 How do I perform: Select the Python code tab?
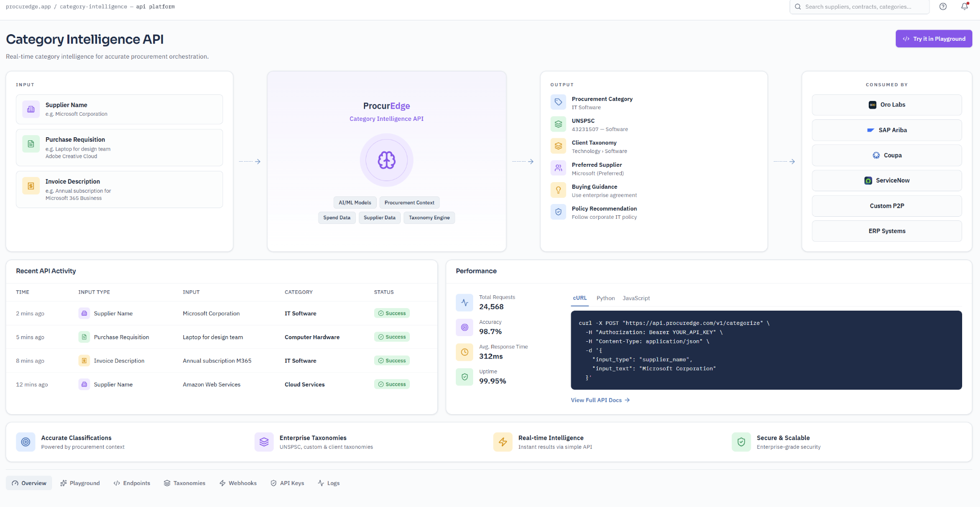tap(605, 298)
